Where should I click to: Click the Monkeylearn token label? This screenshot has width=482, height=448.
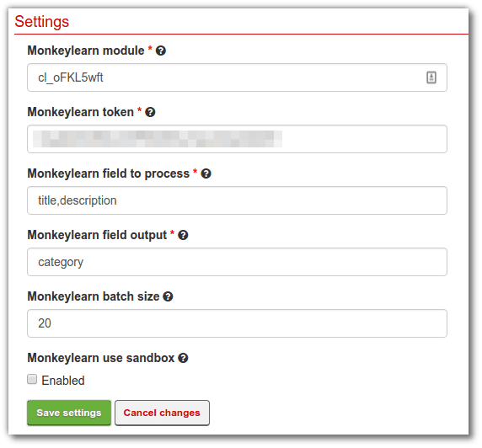81,112
